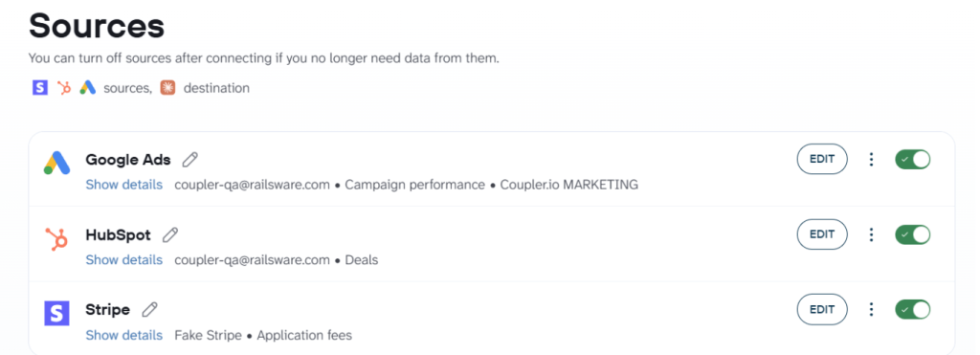
Task: Click the pencil rename icon beside HubSpot
Action: (x=170, y=235)
